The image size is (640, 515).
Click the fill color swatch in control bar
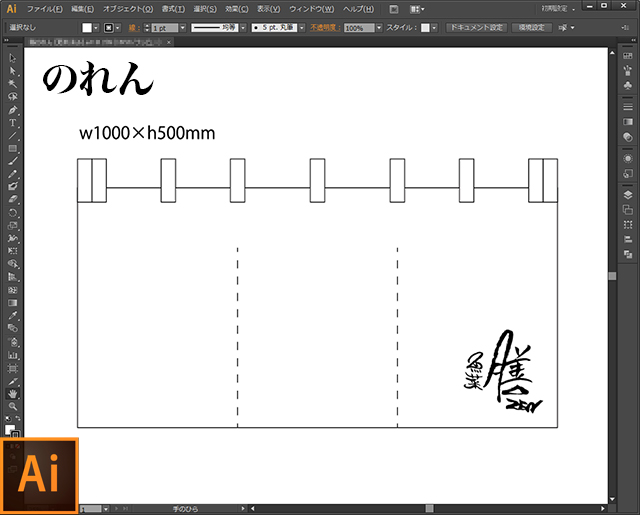click(88, 28)
